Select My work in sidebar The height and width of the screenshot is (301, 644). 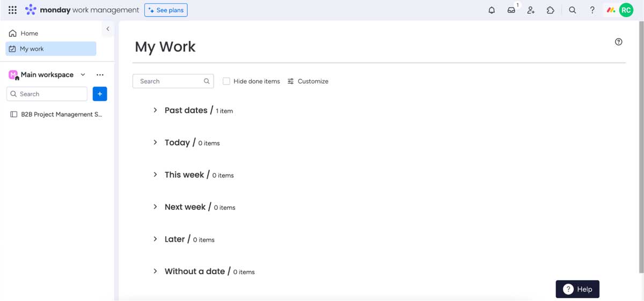click(x=51, y=49)
